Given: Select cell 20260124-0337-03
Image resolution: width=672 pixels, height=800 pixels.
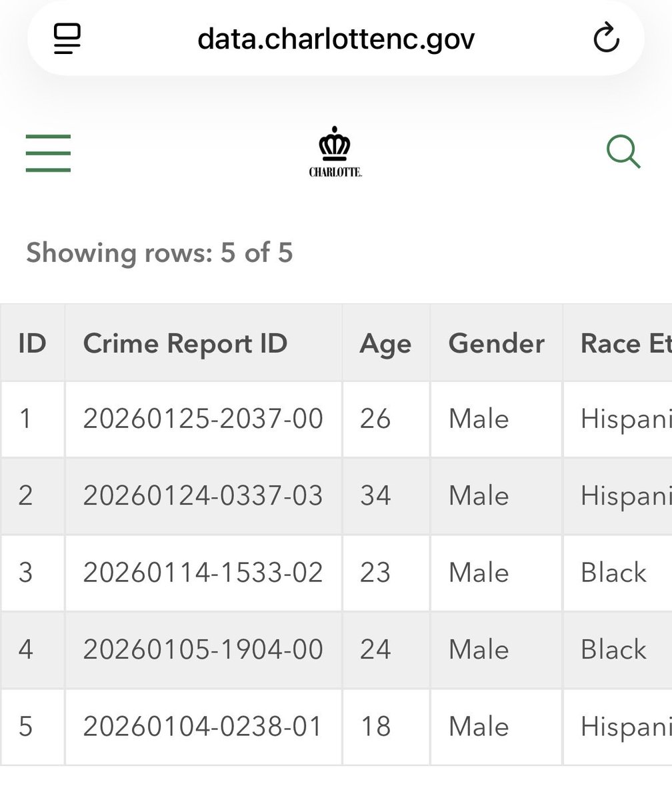Looking at the screenshot, I should tap(203, 496).
